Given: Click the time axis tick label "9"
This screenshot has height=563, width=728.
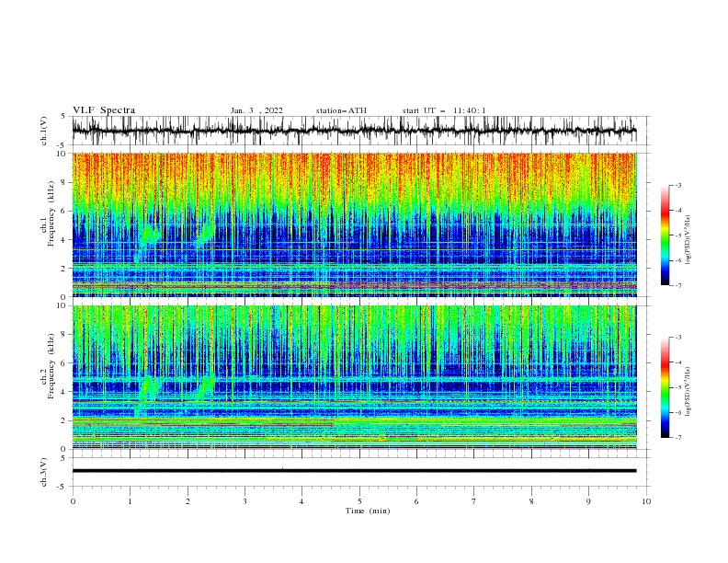Looking at the screenshot, I should coord(588,501).
